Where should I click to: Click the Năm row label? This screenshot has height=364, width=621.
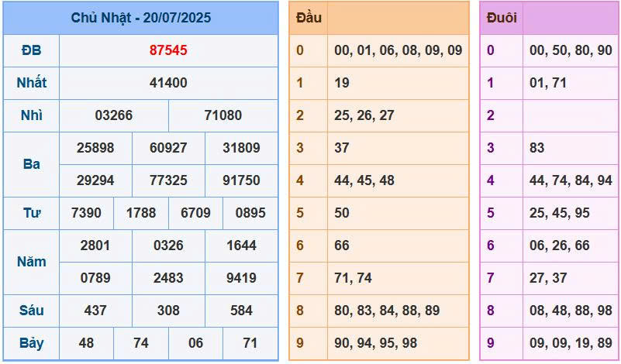(x=31, y=261)
